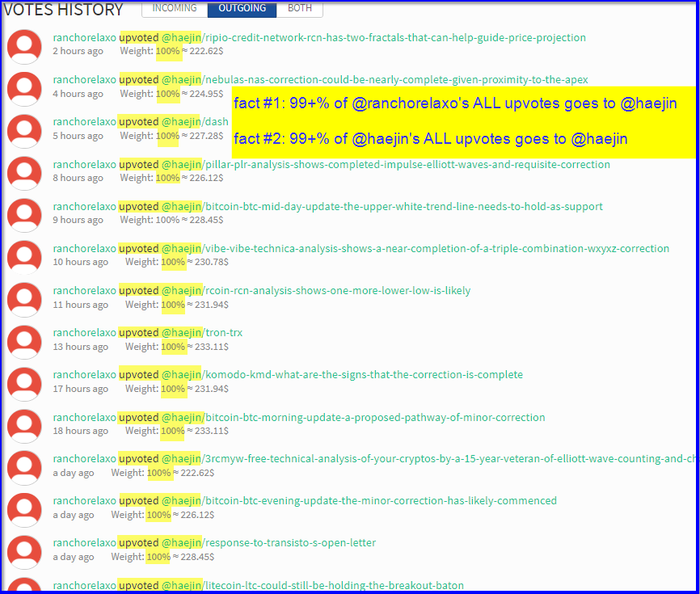Click the VOTES HISTORY heading

coord(63,10)
